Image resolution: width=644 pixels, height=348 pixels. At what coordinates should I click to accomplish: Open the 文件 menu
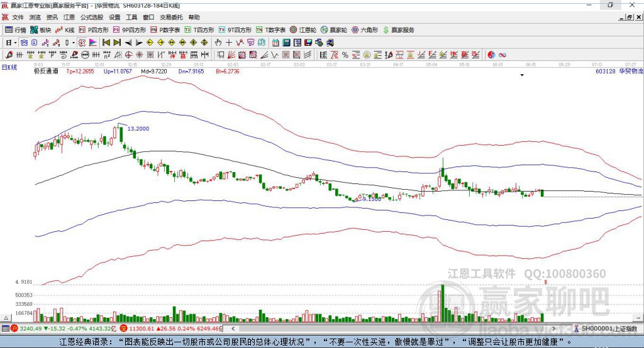pos(18,17)
